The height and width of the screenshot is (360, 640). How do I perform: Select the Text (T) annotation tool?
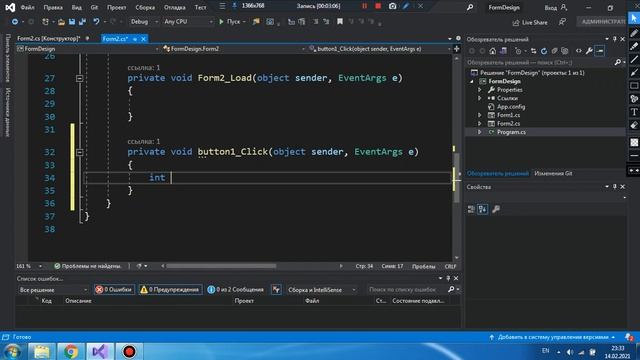click(634, 112)
